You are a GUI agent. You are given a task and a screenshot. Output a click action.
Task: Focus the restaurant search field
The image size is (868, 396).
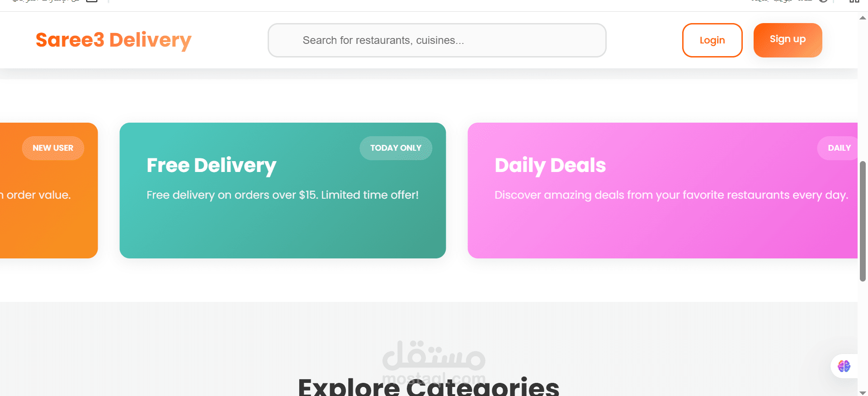(437, 40)
